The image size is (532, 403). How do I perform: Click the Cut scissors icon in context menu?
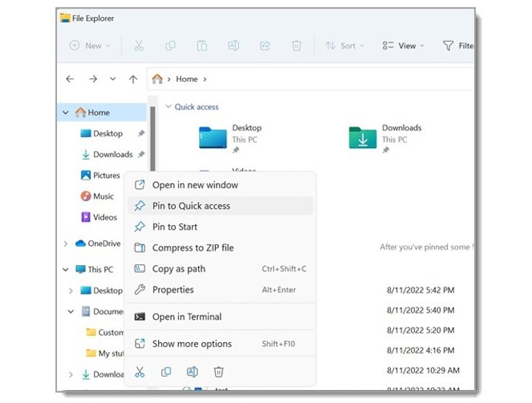(x=140, y=372)
